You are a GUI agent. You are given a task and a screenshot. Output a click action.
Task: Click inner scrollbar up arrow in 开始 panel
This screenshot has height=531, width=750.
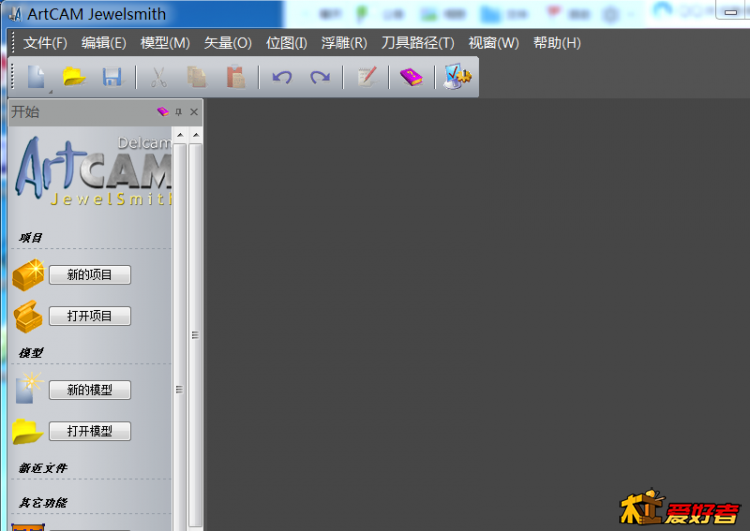(180, 135)
